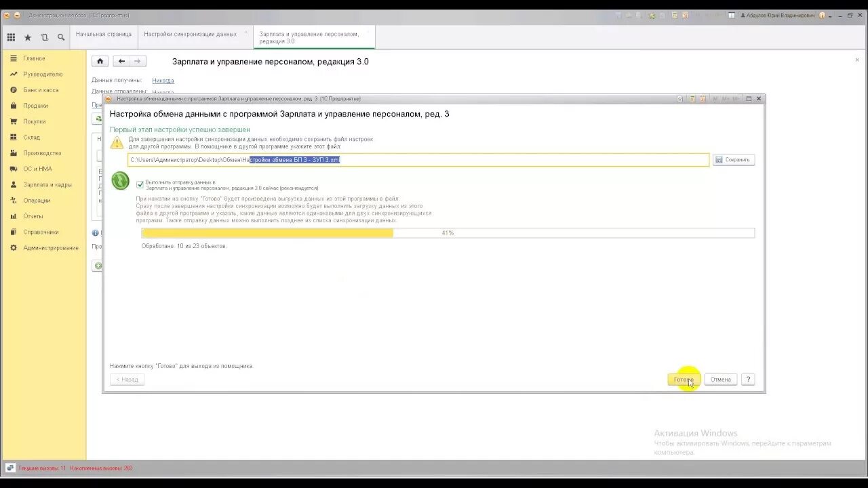The height and width of the screenshot is (488, 868).
Task: Click Текущие вызовы: 11 status text
Action: click(42, 468)
